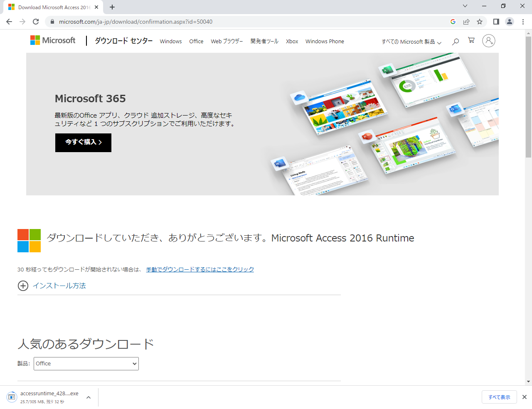Click the 人気のあるダウンロード heading
The width and height of the screenshot is (532, 409).
86,344
